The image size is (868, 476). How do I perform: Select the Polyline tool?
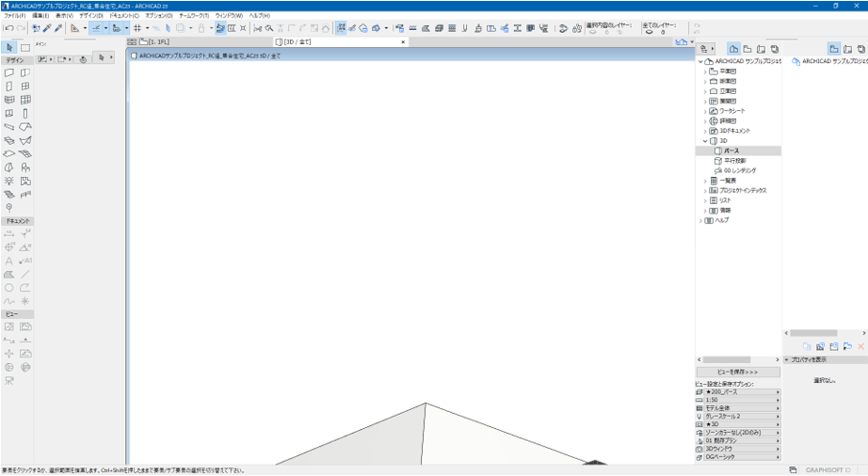click(x=25, y=288)
